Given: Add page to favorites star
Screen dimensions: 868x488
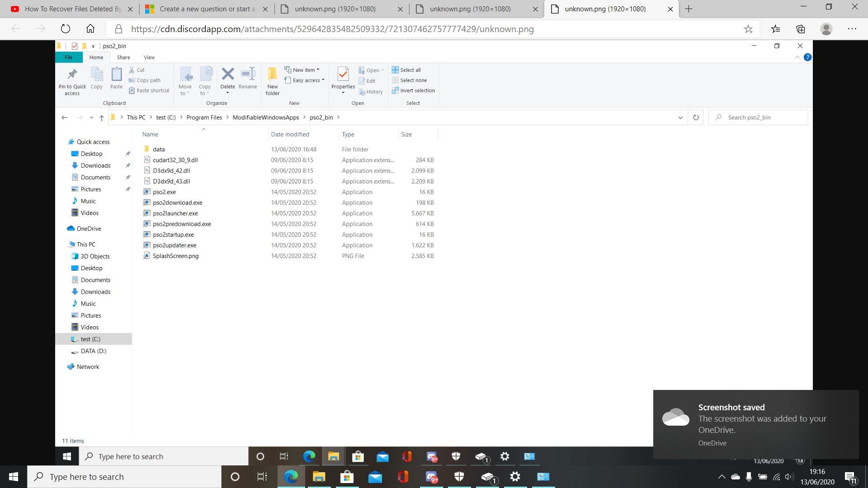Looking at the screenshot, I should (748, 29).
